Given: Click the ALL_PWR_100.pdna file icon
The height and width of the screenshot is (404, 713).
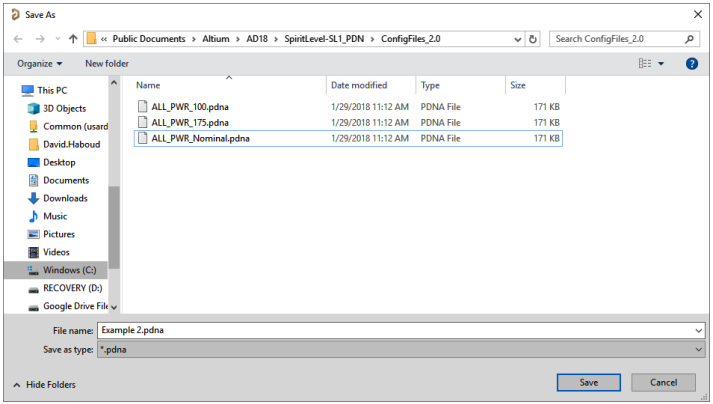Looking at the screenshot, I should 142,106.
